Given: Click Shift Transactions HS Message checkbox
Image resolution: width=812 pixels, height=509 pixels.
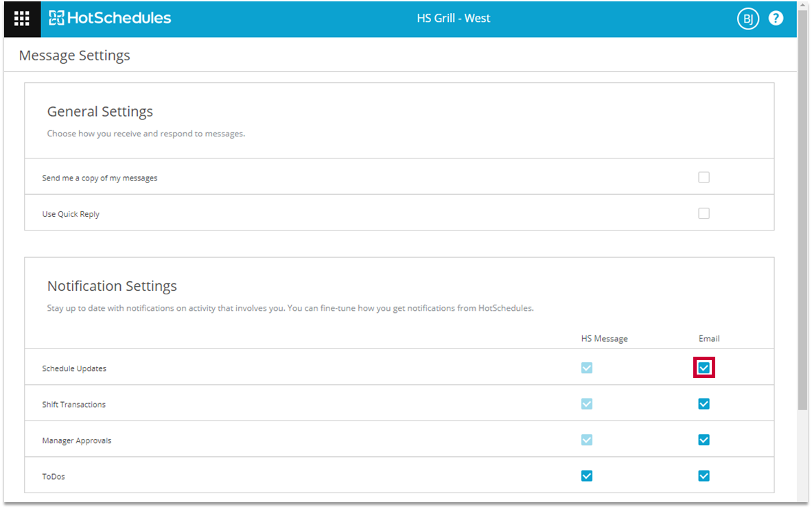Looking at the screenshot, I should pyautogui.click(x=586, y=404).
